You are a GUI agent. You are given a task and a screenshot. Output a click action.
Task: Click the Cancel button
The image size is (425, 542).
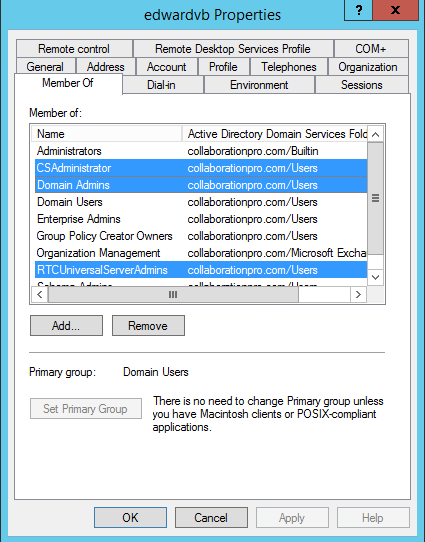(x=211, y=517)
